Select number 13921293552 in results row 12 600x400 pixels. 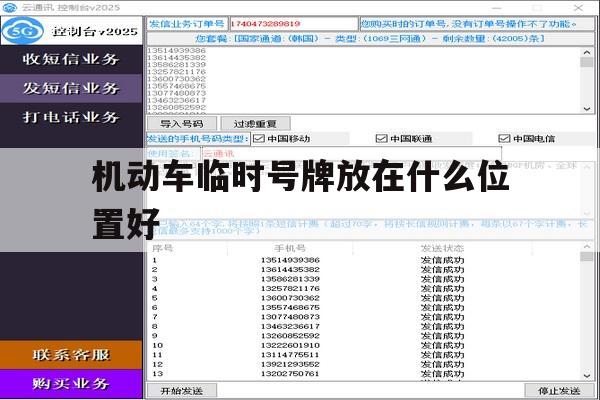290,364
